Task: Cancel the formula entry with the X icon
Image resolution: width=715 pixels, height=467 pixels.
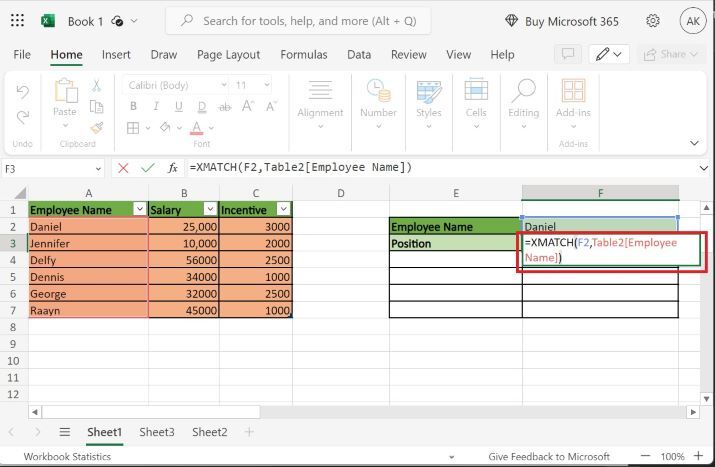Action: click(x=124, y=168)
